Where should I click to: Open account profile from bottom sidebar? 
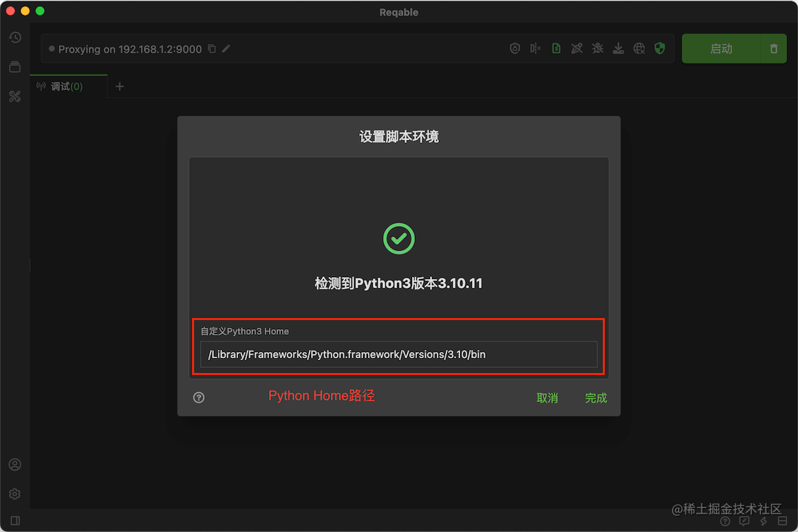(x=15, y=465)
